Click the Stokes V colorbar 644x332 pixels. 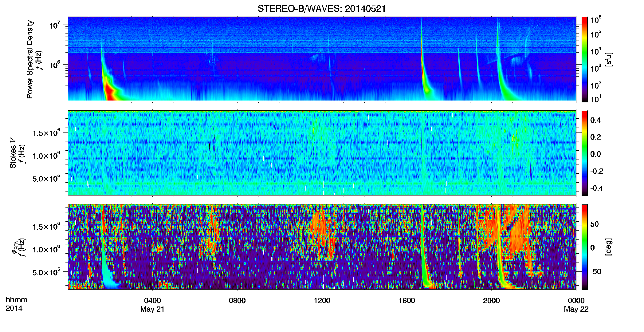(x=585, y=153)
